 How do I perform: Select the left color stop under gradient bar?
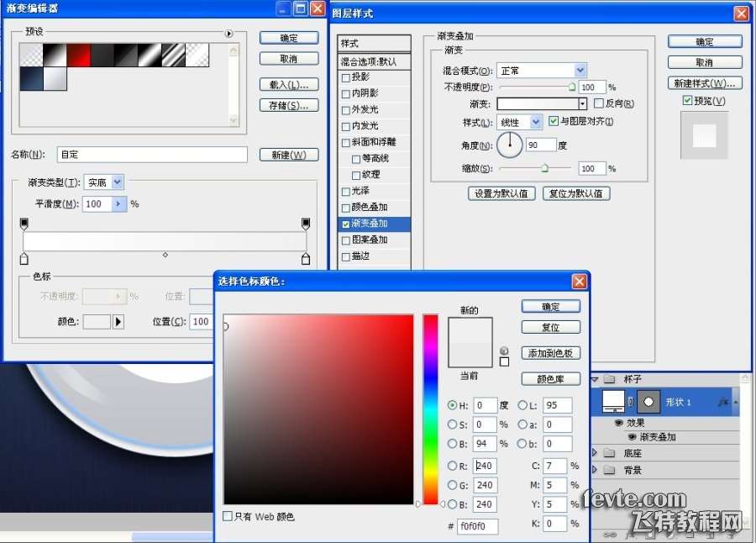pyautogui.click(x=24, y=258)
